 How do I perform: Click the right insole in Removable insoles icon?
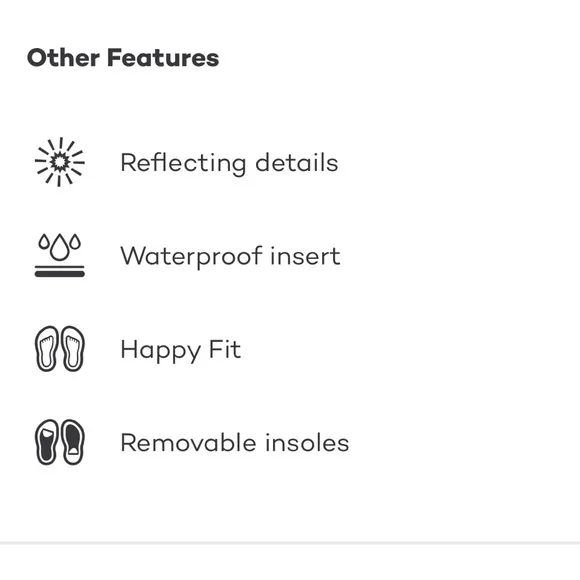click(73, 442)
